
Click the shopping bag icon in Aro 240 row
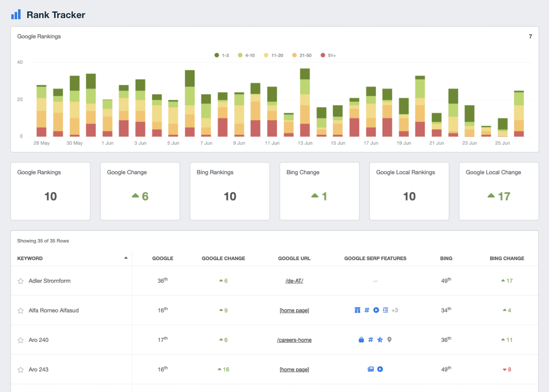(361, 340)
